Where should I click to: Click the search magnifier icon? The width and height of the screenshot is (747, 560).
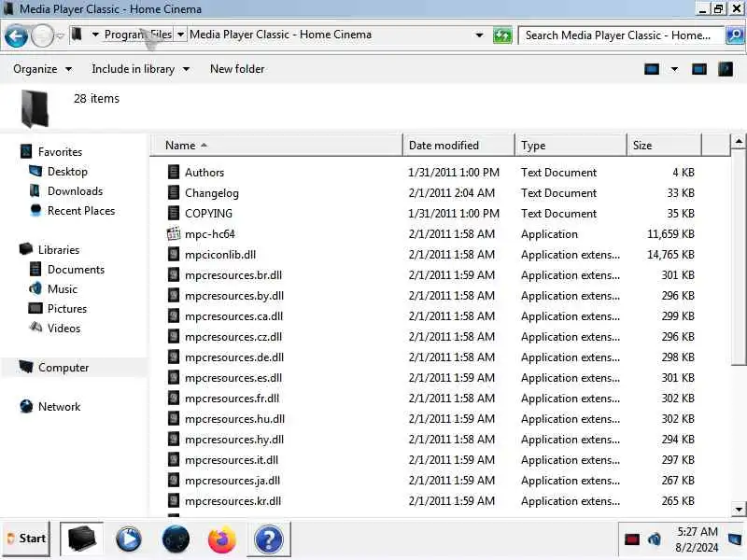(735, 35)
